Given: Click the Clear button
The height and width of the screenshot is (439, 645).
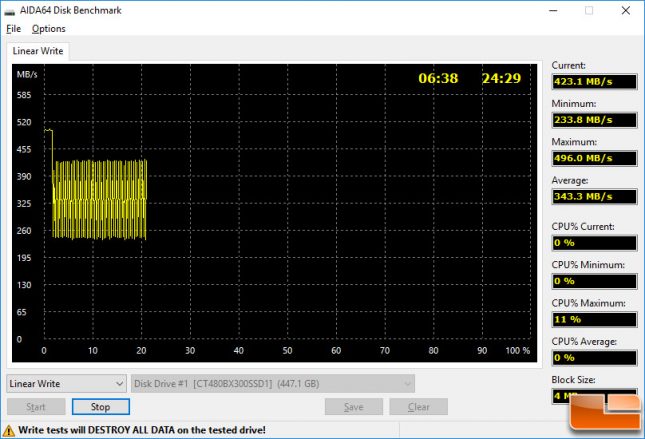Looking at the screenshot, I should pos(418,407).
